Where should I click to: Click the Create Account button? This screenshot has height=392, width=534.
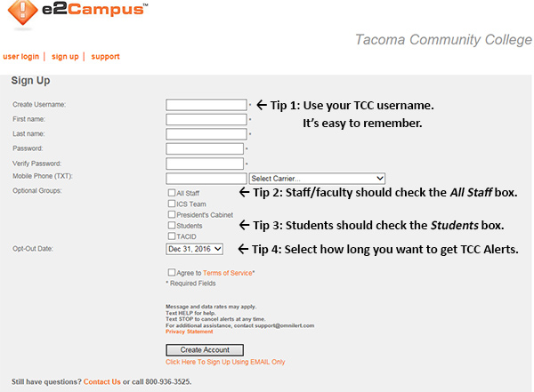(x=205, y=350)
